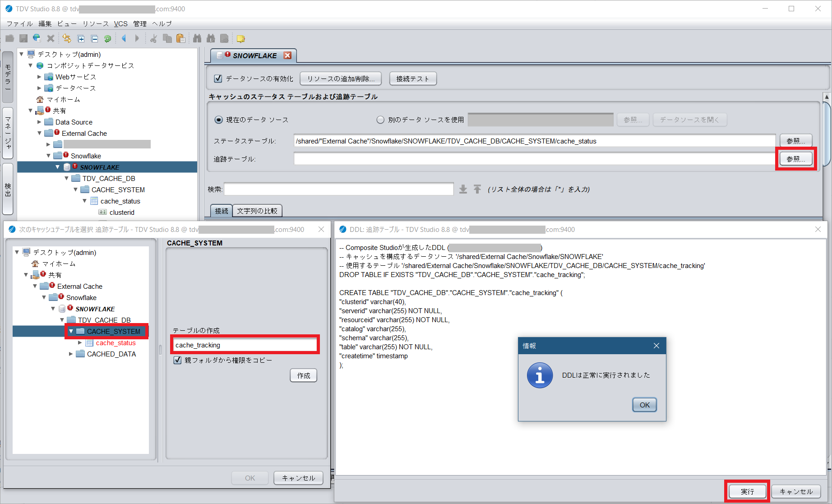Collapse デスクトップ(admin) node in main tree
The width and height of the screenshot is (832, 504).
point(21,54)
